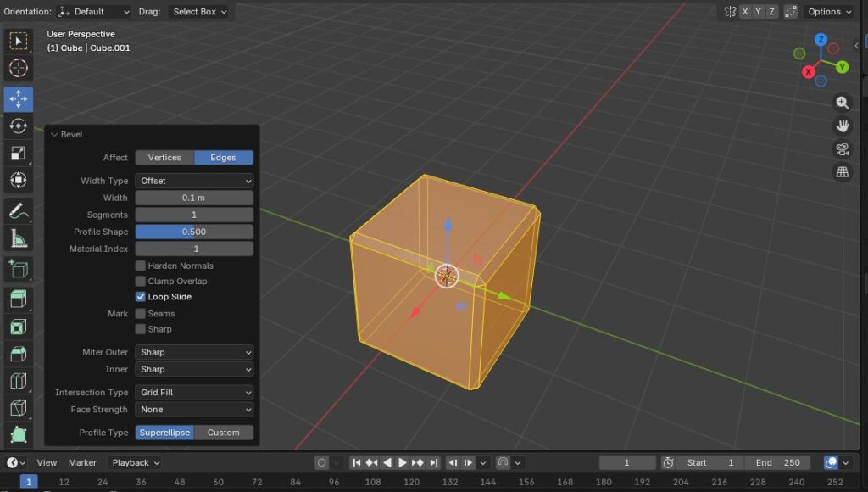Expand the Intersection Type Grid Fill dropdown

tap(194, 393)
